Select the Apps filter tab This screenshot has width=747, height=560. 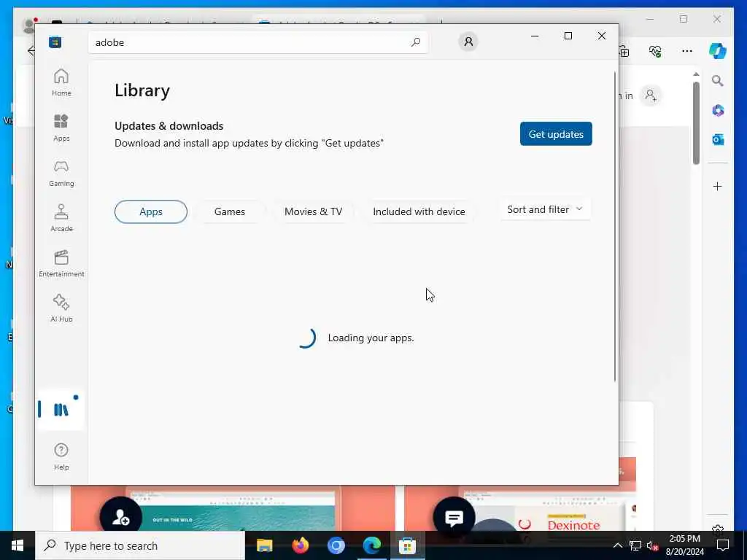click(151, 211)
